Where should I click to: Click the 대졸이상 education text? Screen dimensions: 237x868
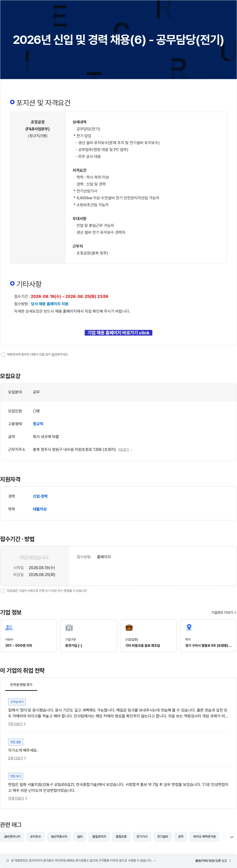39,509
